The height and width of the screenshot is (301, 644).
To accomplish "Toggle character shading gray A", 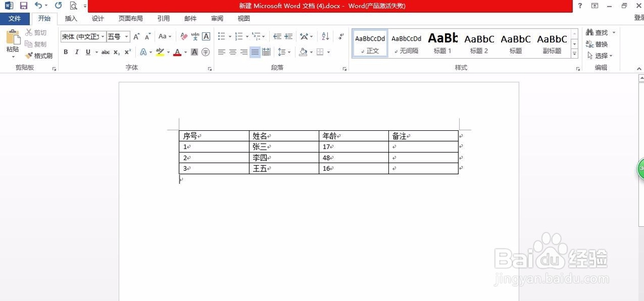I will click(194, 52).
